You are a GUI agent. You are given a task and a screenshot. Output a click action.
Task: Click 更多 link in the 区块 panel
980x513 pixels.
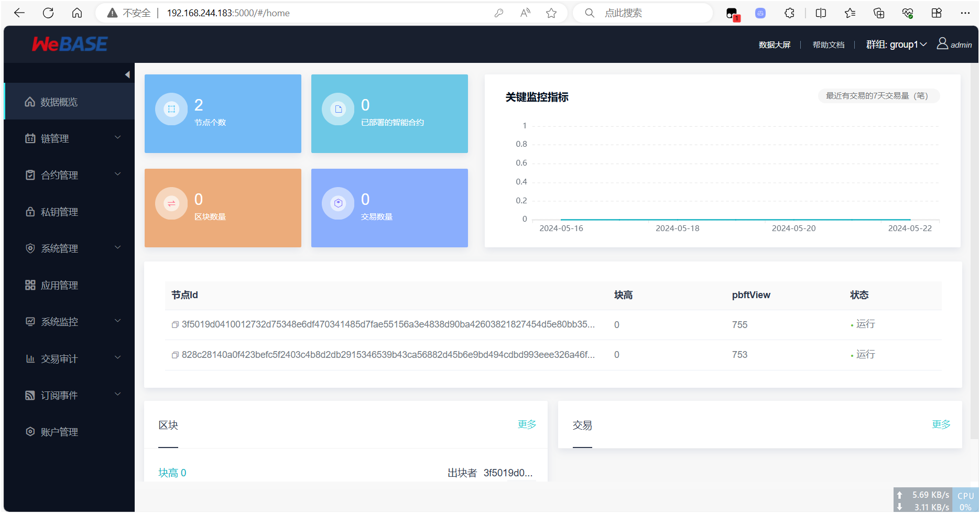527,424
